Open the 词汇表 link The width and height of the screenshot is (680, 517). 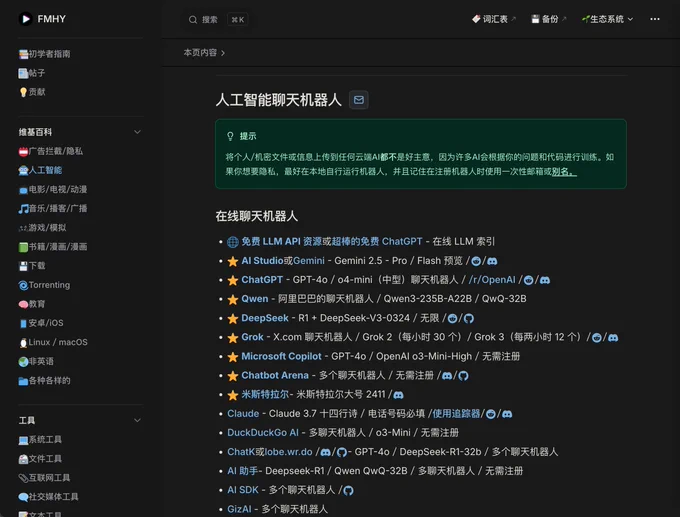click(494, 19)
